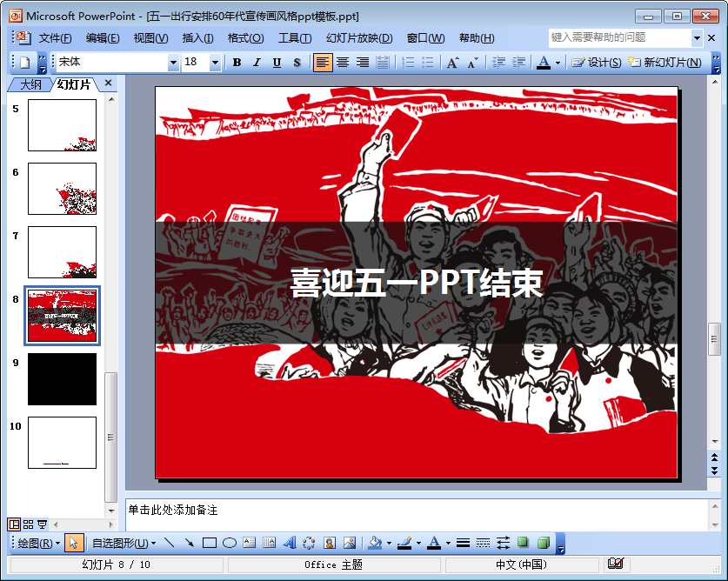The height and width of the screenshot is (581, 728).
Task: Select the Arrow drawing tool
Action: (190, 543)
